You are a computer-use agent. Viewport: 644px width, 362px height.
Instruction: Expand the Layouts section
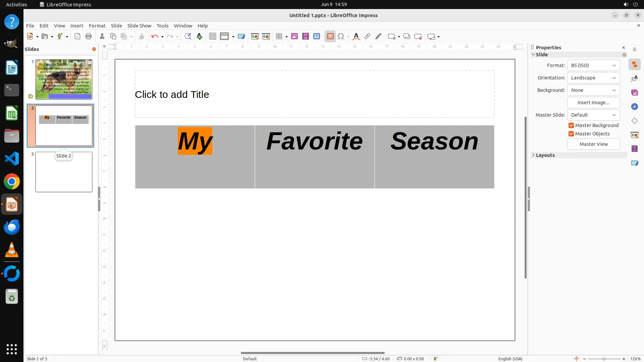(545, 155)
